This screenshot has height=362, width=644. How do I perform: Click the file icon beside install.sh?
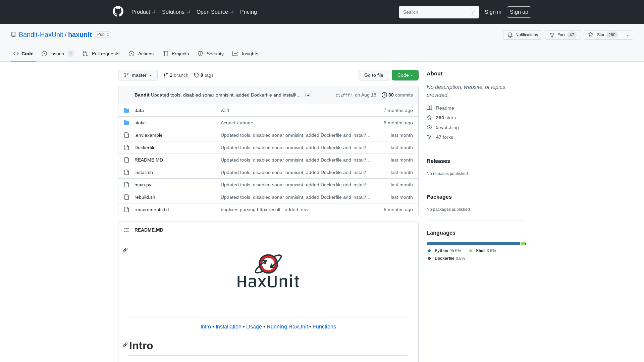[x=126, y=172]
